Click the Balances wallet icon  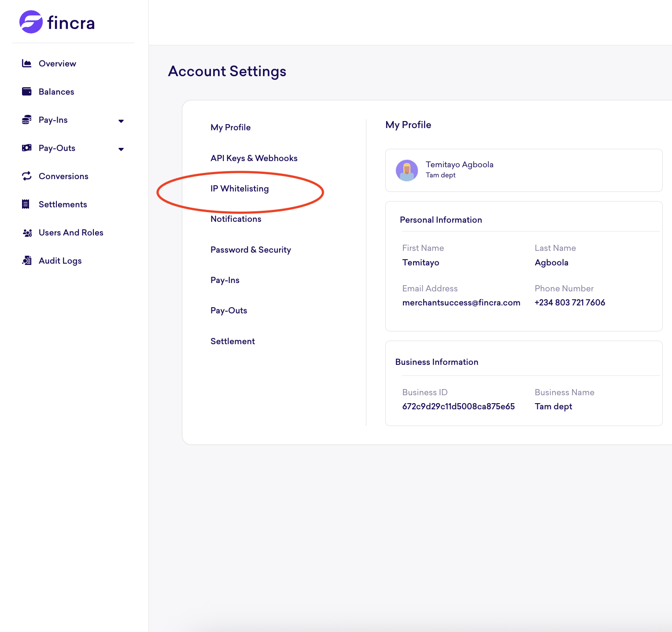26,92
